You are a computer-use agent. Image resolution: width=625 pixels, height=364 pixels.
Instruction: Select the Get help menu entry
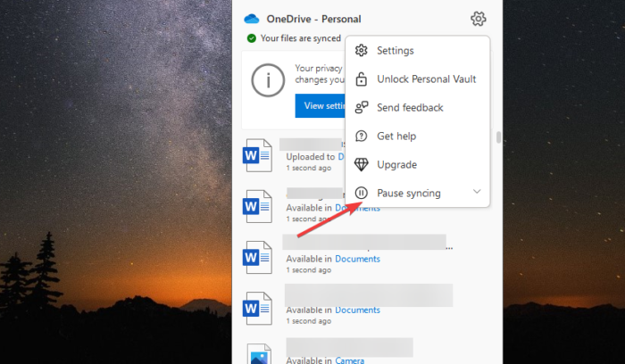pos(396,136)
